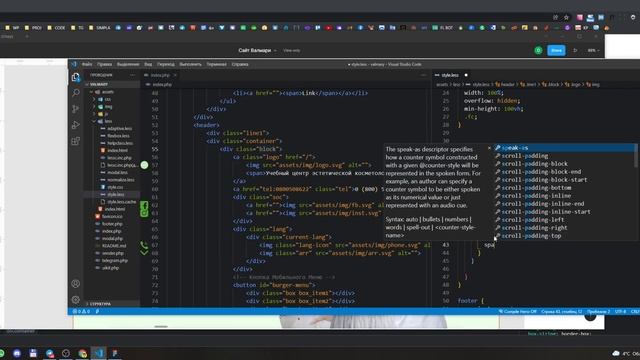
Task: Expand the css folder in Explorer
Action: [95, 99]
